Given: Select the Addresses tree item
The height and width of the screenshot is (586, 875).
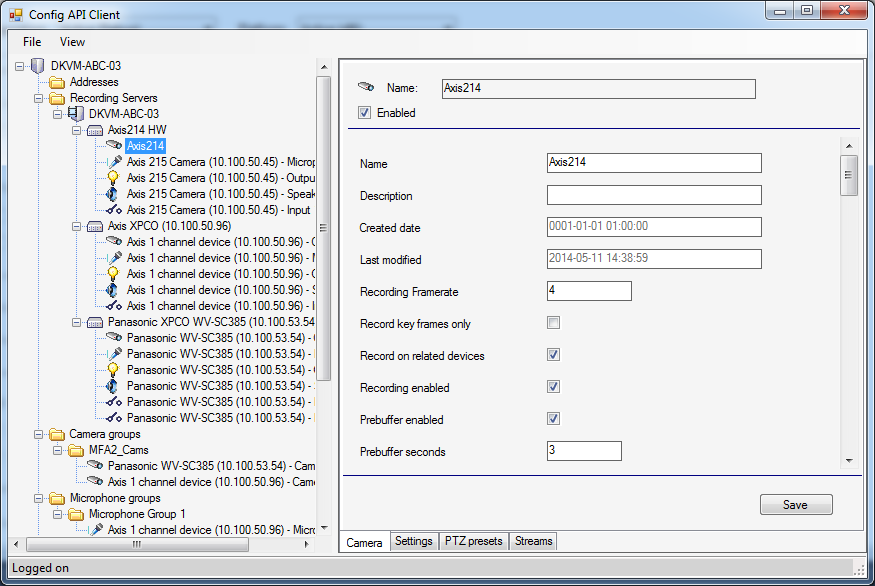Looking at the screenshot, I should pyautogui.click(x=94, y=83).
